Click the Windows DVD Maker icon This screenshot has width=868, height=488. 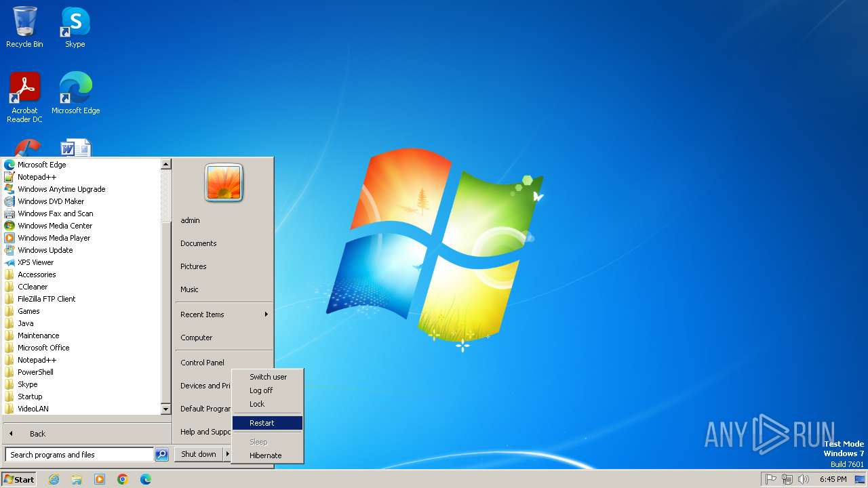tap(9, 201)
